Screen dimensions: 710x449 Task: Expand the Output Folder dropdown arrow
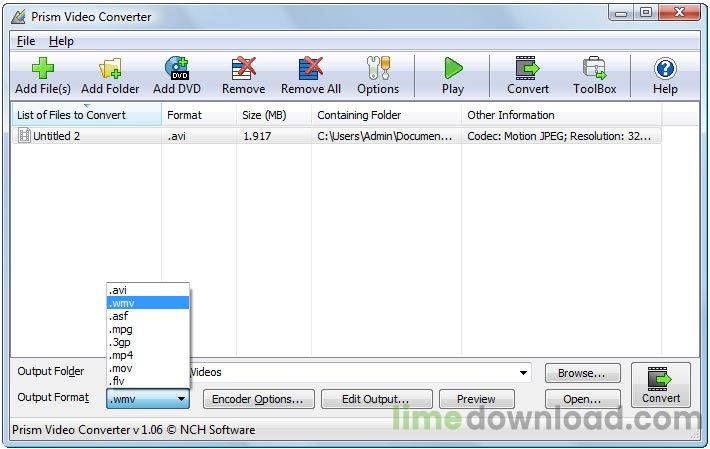point(523,373)
